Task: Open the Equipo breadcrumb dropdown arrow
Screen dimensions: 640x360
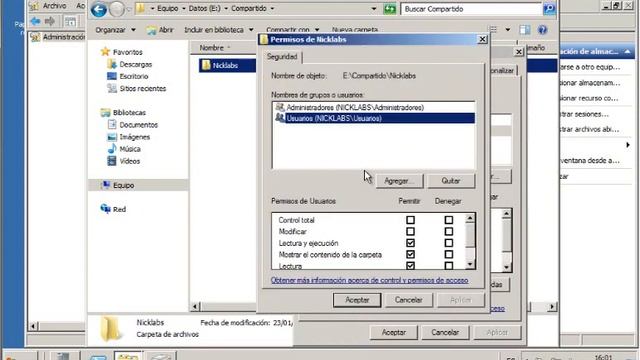Action: click(184, 9)
